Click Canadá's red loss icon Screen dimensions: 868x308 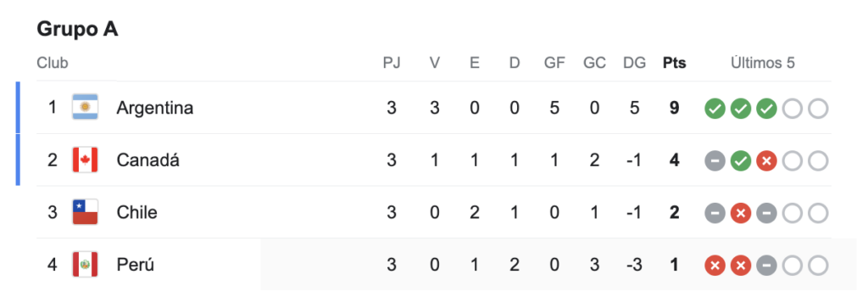pos(766,162)
